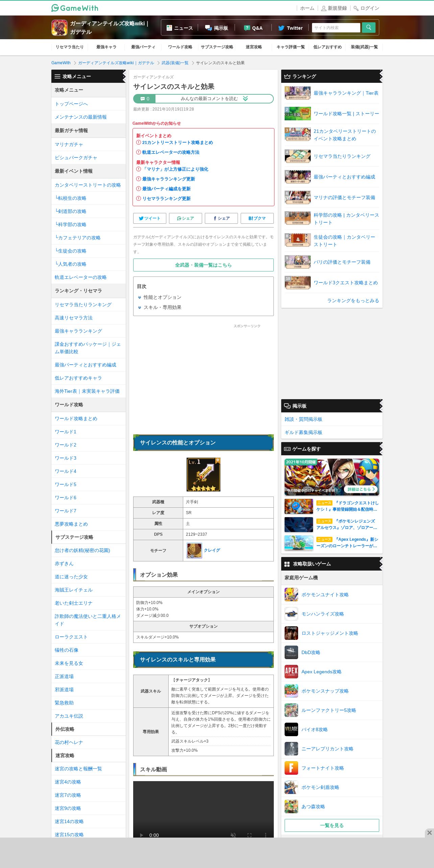Open ロストジャッジメント攻略 game icon
Viewport: 434px width, 868px height.
coord(291,633)
